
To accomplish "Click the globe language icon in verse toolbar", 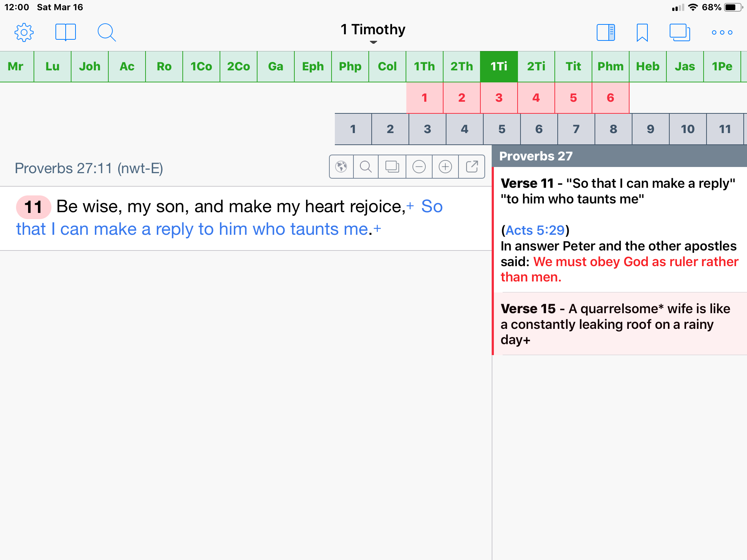I will pyautogui.click(x=341, y=167).
